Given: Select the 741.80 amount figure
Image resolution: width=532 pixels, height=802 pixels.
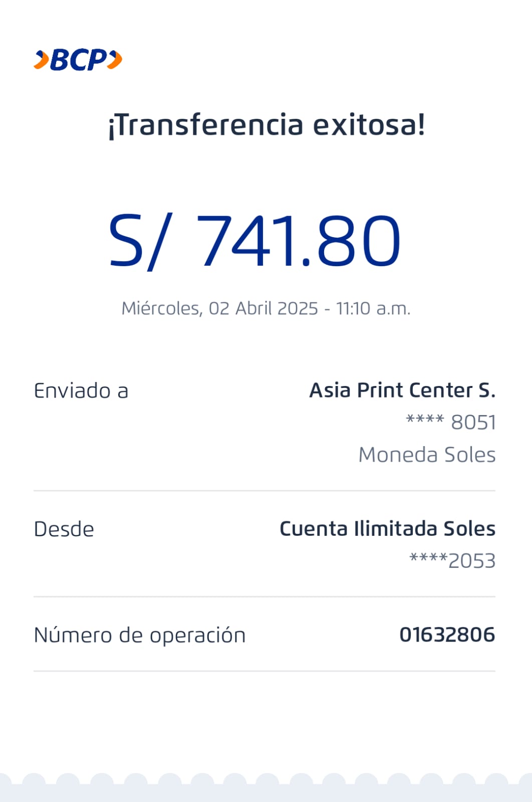Looking at the screenshot, I should pyautogui.click(x=299, y=241).
